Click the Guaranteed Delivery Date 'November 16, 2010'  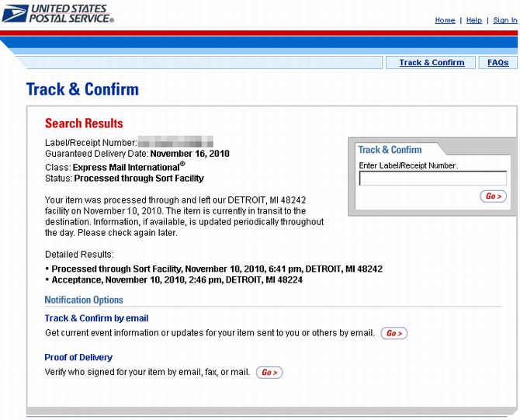point(189,154)
